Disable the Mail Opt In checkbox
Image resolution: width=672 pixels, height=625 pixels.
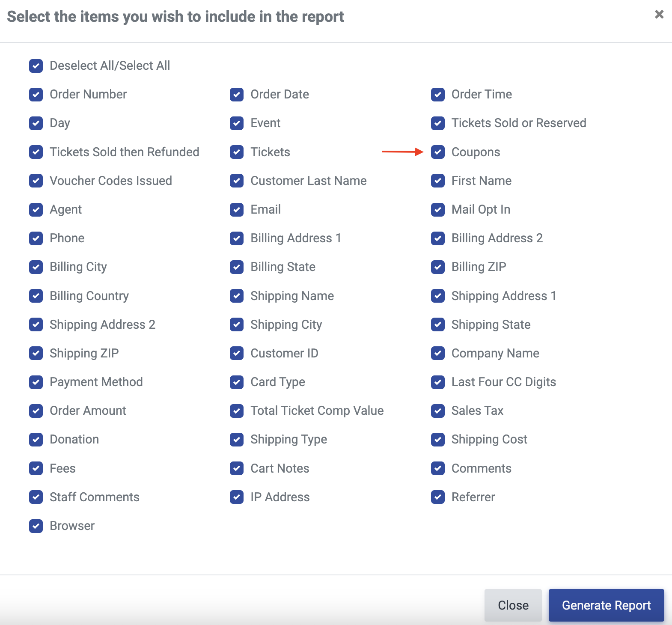[438, 210]
